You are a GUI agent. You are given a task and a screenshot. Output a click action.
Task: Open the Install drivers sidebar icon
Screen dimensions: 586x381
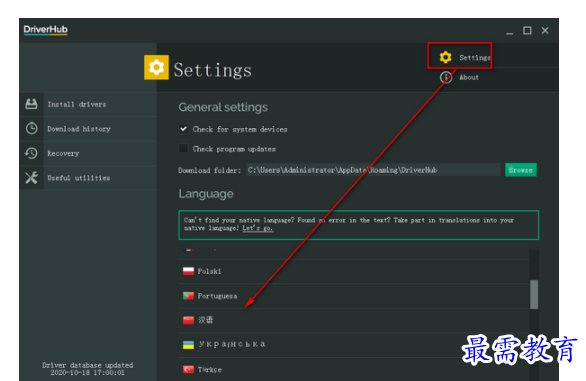click(31, 104)
